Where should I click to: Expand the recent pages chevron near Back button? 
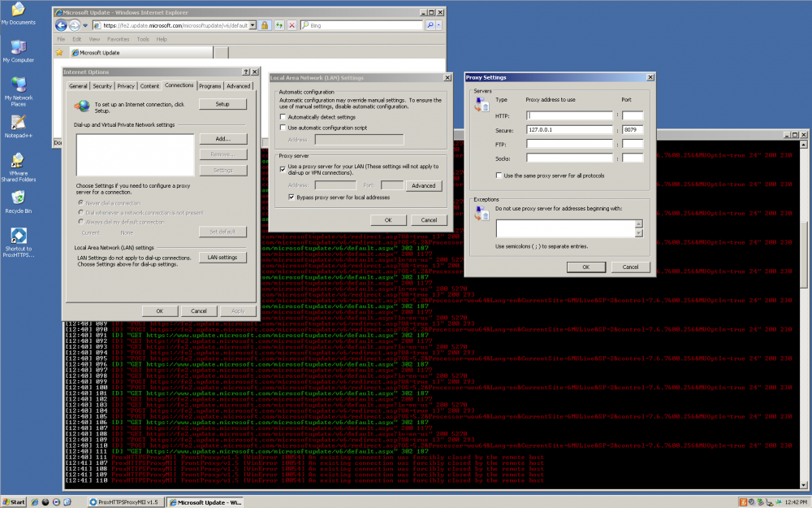(x=84, y=25)
